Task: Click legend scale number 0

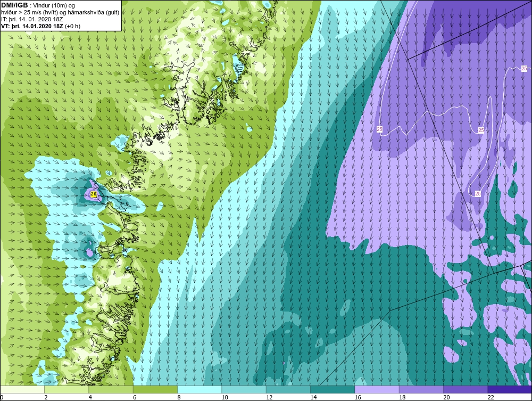Action: coord(2,397)
